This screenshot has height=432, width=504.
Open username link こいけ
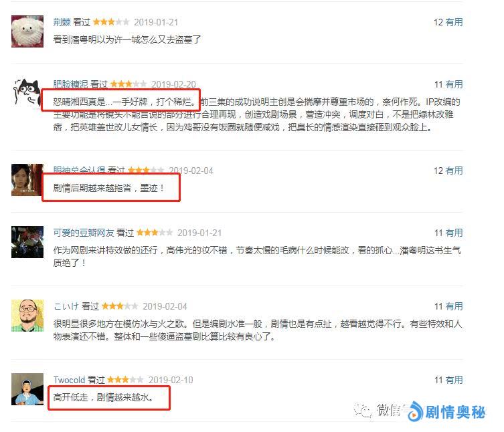(x=66, y=306)
